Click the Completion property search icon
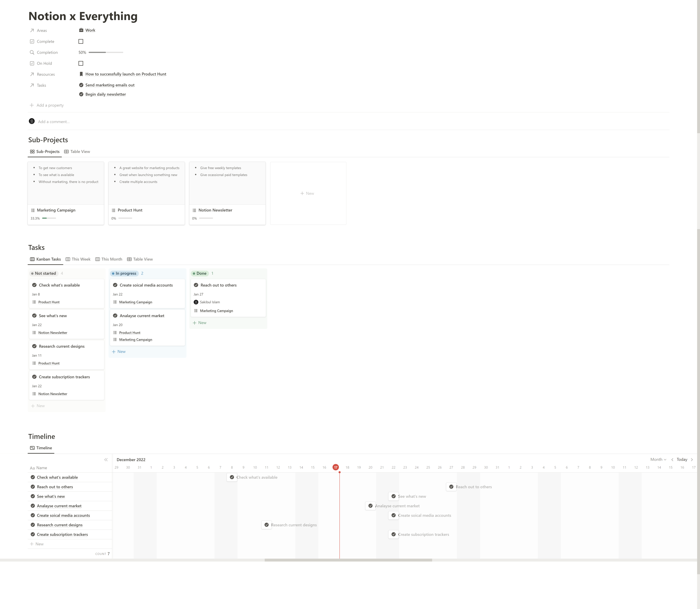The height and width of the screenshot is (609, 700). tap(32, 52)
